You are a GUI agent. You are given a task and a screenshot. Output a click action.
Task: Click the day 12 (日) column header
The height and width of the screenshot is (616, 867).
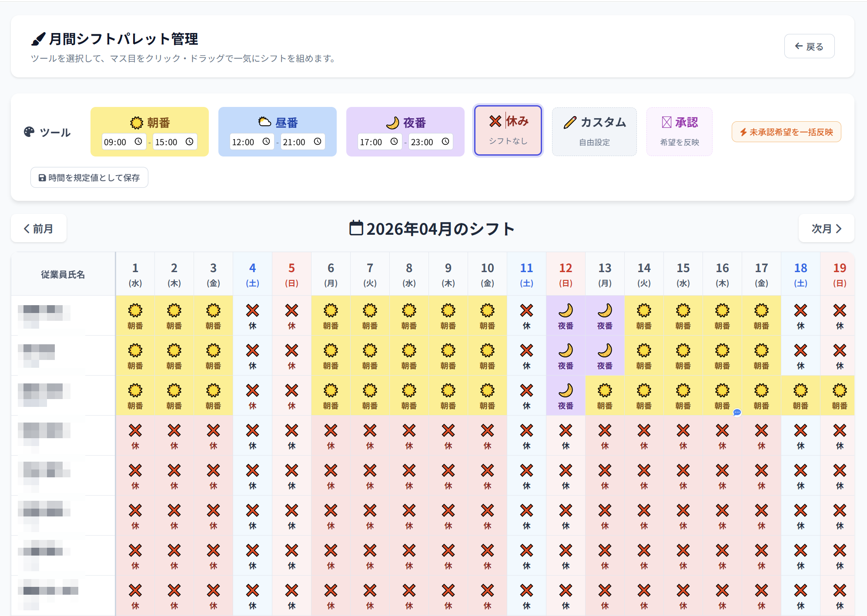tap(566, 274)
